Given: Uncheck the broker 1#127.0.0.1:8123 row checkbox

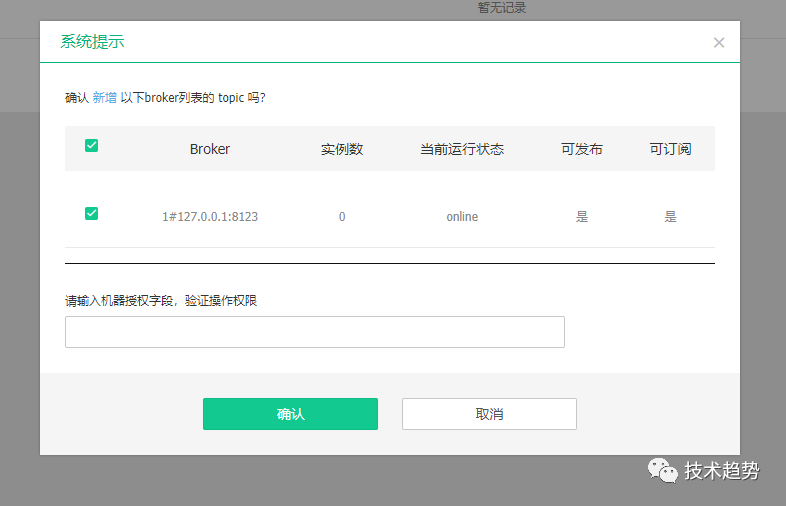Looking at the screenshot, I should (x=91, y=214).
